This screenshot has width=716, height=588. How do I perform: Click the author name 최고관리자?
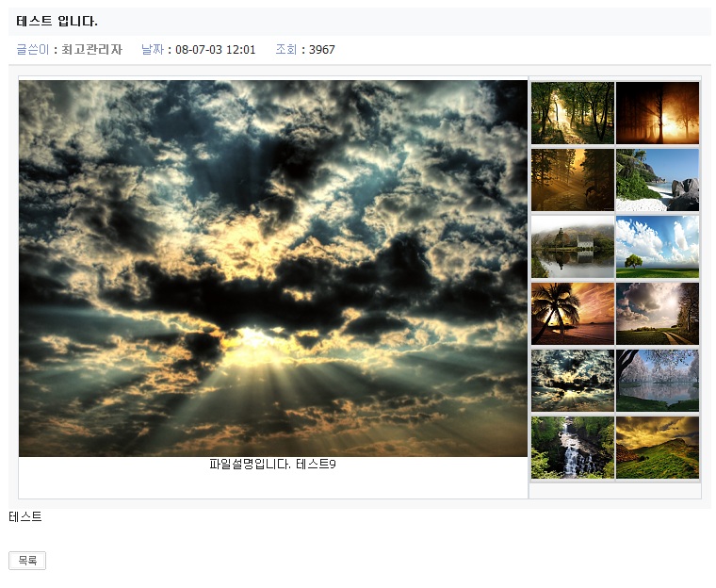tap(91, 49)
